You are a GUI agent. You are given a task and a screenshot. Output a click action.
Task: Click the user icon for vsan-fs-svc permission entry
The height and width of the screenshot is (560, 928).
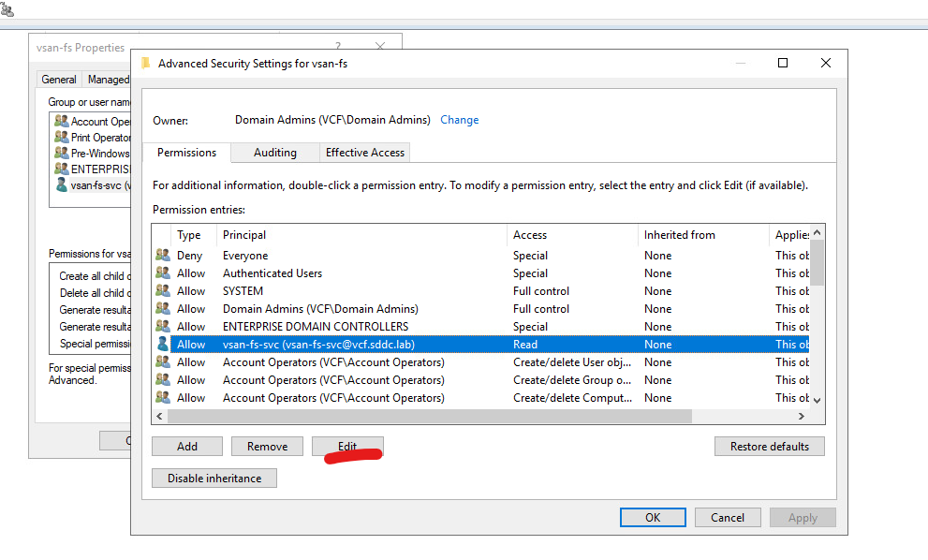(x=163, y=345)
